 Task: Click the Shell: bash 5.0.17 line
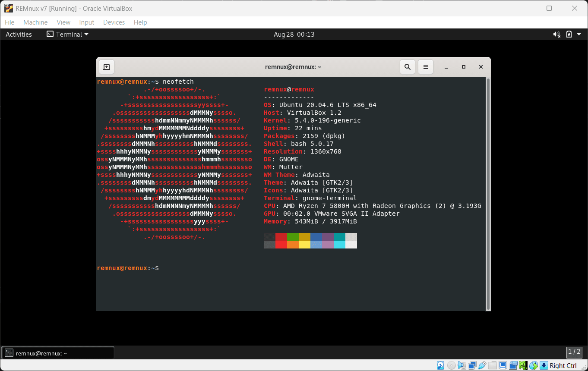[x=299, y=144]
